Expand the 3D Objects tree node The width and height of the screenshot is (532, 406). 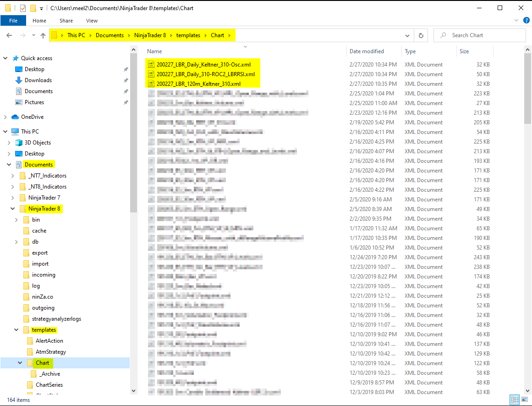(9, 143)
